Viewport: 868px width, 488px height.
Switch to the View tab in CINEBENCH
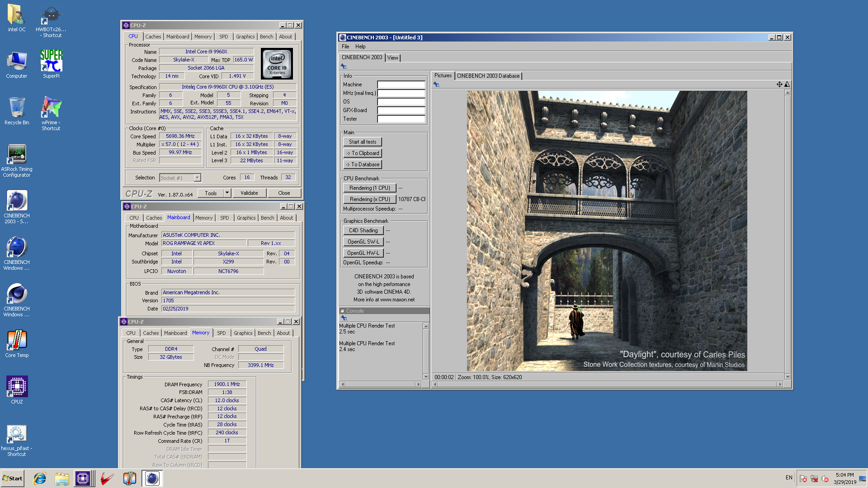392,58
